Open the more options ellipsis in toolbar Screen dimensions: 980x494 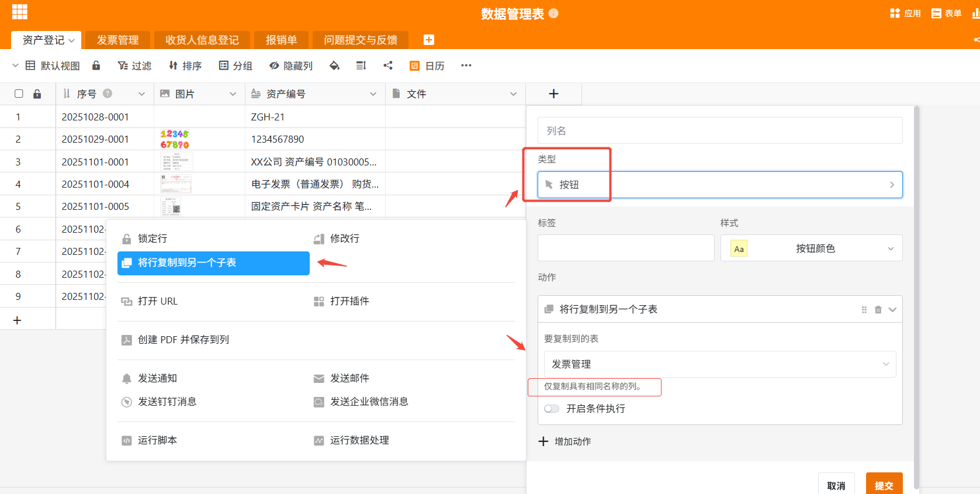point(466,65)
